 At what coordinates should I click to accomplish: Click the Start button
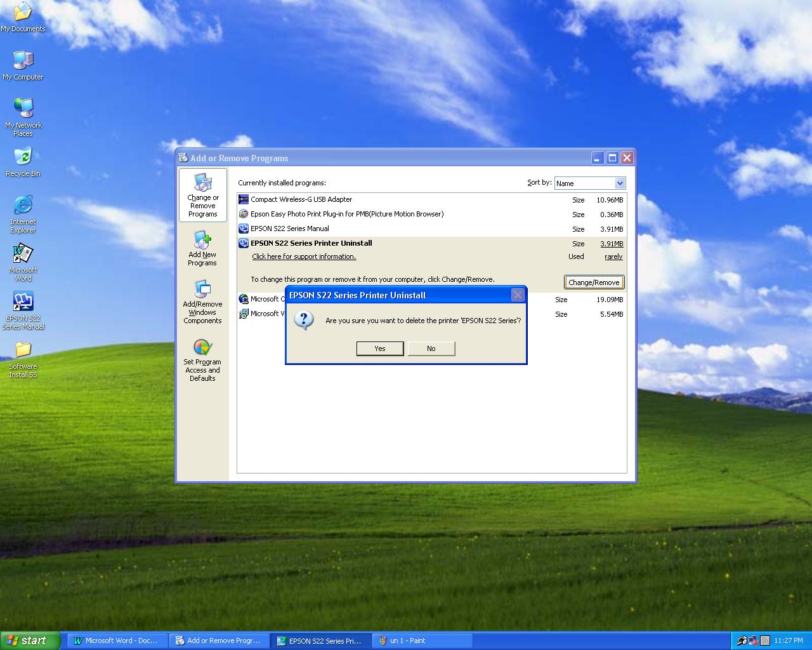pos(29,640)
